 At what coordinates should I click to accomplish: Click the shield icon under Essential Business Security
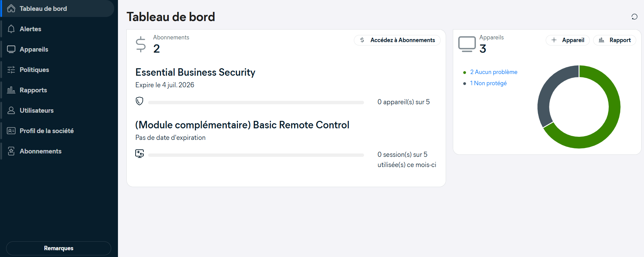click(139, 101)
